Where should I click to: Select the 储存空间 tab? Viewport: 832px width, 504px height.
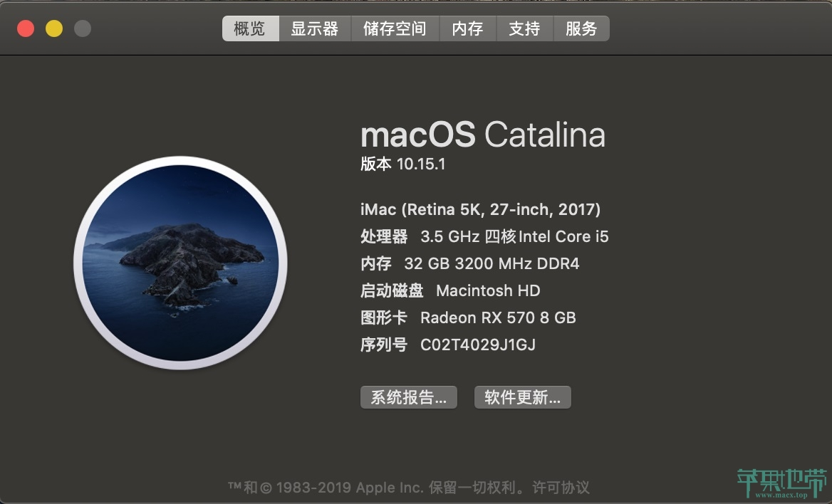click(395, 28)
